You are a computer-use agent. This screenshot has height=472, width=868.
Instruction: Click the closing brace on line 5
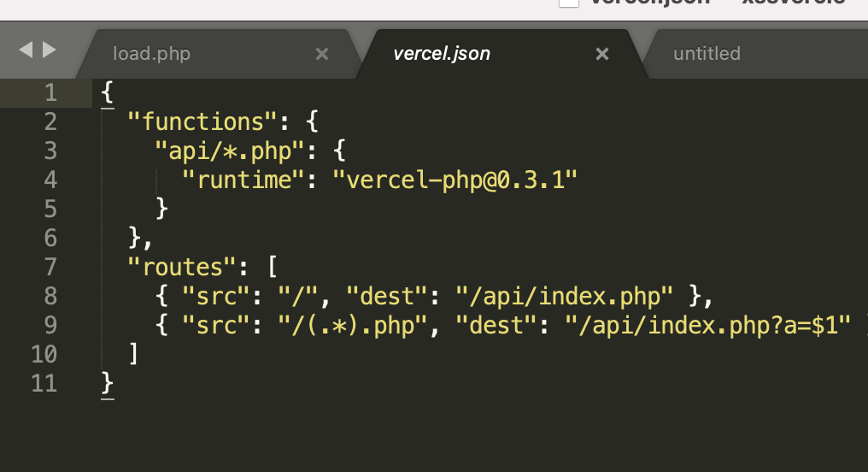click(x=161, y=209)
